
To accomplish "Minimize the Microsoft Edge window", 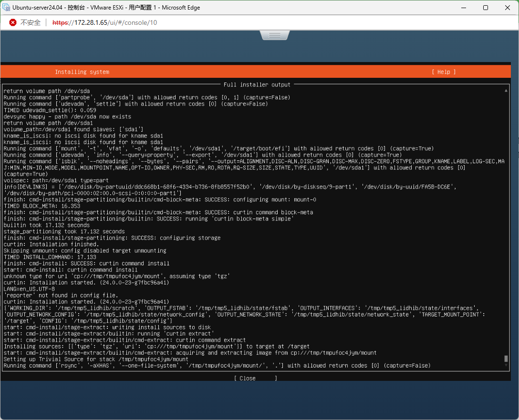I will 463,8.
